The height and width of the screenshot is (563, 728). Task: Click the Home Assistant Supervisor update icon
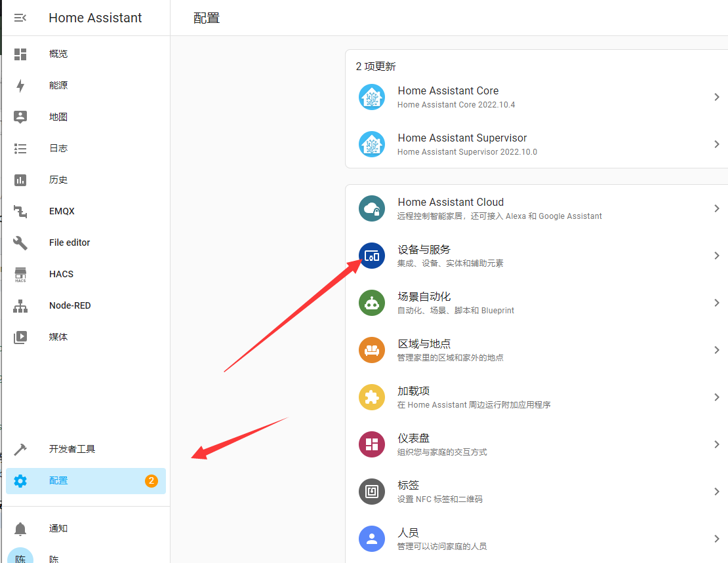(x=371, y=144)
